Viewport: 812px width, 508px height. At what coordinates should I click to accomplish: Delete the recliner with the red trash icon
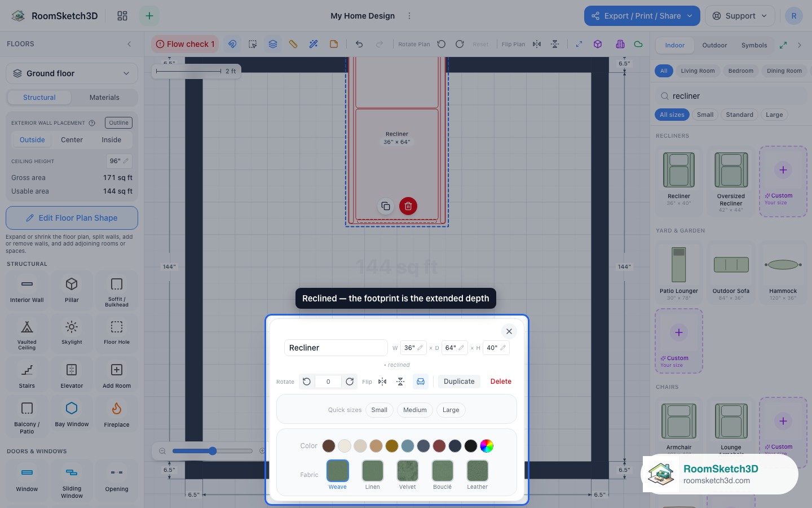point(408,206)
